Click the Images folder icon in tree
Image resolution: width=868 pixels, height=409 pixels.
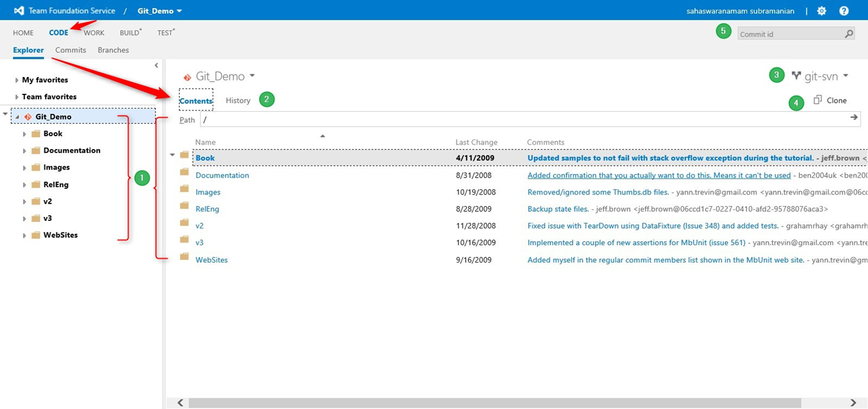coord(36,167)
